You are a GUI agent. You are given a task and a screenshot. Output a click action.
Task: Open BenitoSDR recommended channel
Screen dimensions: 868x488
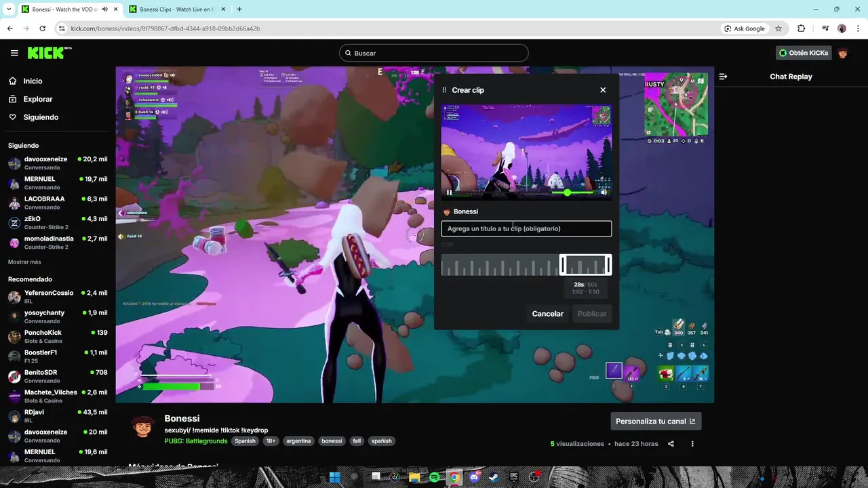(58, 376)
